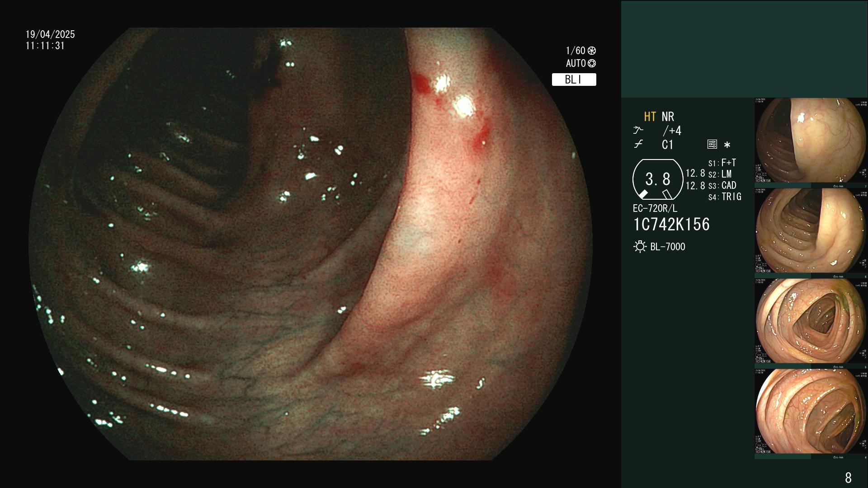Click the time 11:11:31 stamp

pos(45,46)
